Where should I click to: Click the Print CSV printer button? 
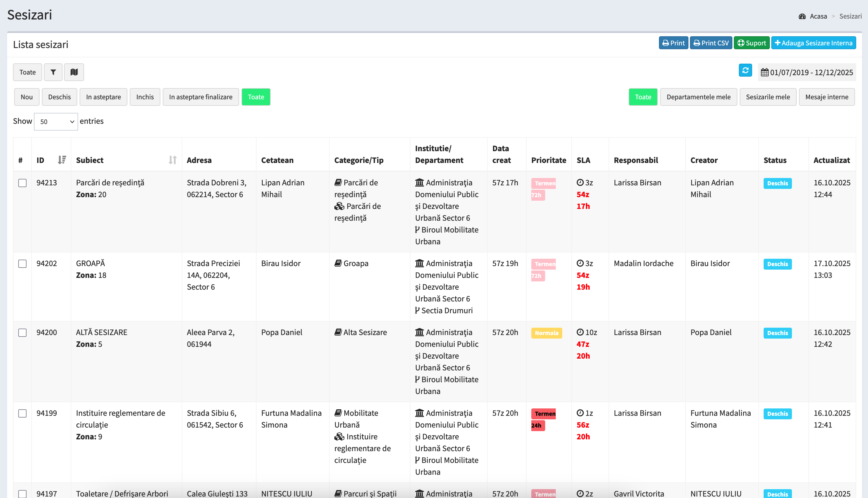click(x=711, y=43)
